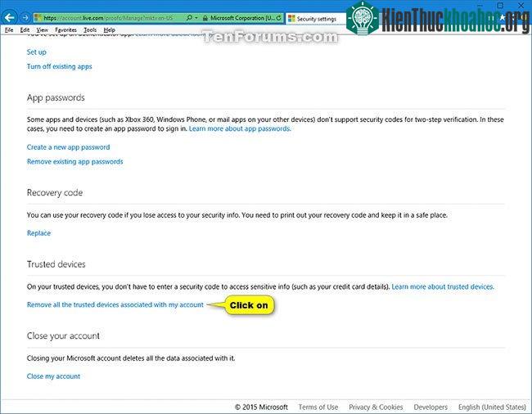Go back with the browser Back arrow
Image resolution: width=532 pixels, height=414 pixels.
pos(10,18)
